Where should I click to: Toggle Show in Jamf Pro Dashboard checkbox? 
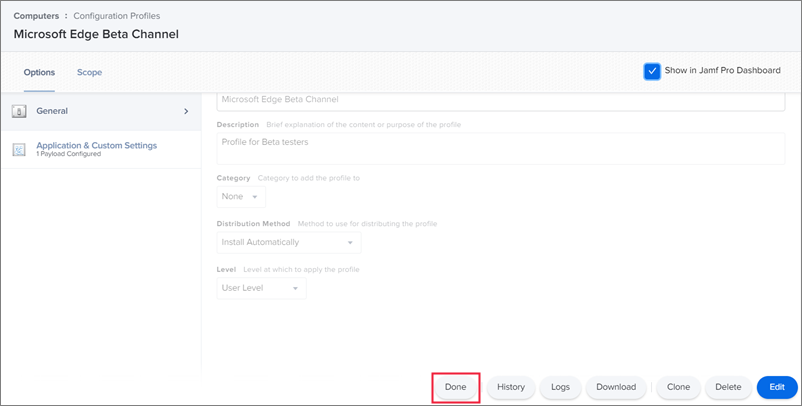tap(652, 71)
